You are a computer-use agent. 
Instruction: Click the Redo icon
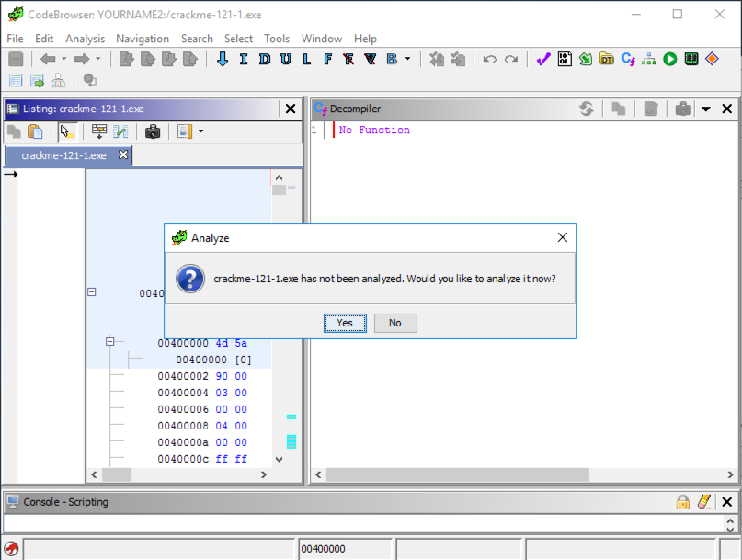[511, 59]
